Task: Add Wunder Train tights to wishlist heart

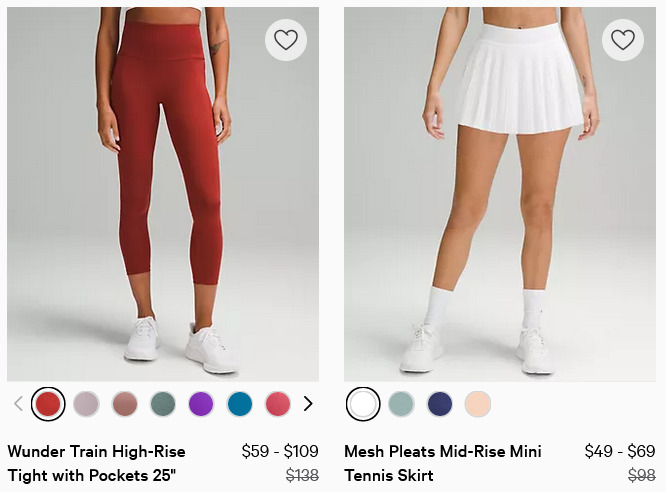Action: point(286,40)
